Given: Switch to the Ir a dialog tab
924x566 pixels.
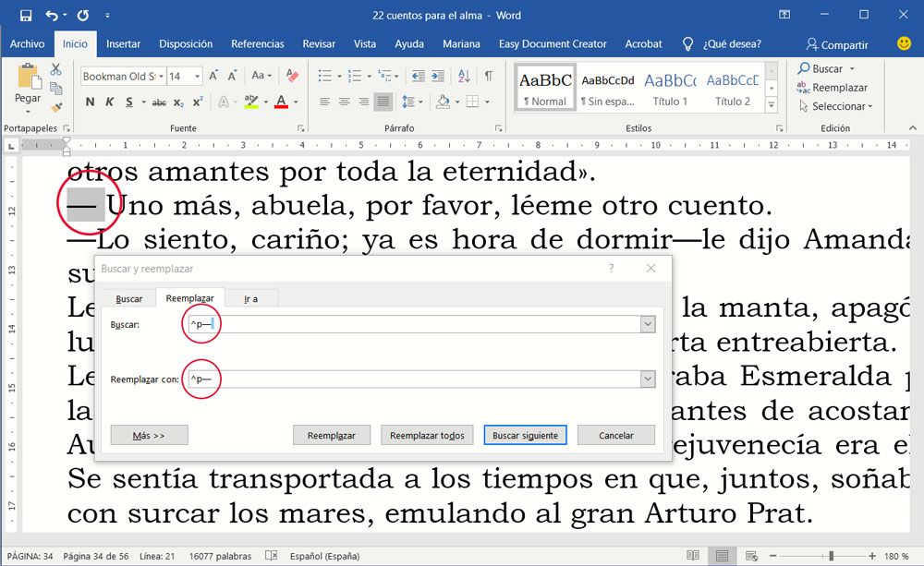Looking at the screenshot, I should point(251,298).
